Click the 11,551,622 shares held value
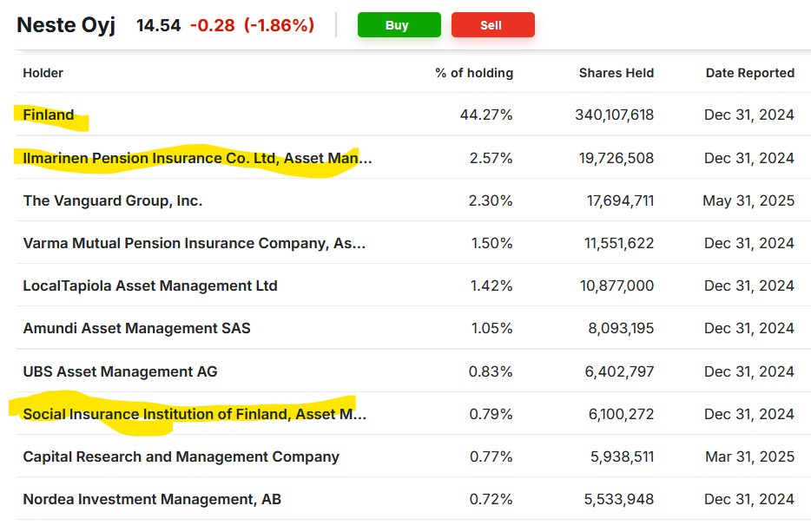Image resolution: width=811 pixels, height=532 pixels. [x=619, y=243]
